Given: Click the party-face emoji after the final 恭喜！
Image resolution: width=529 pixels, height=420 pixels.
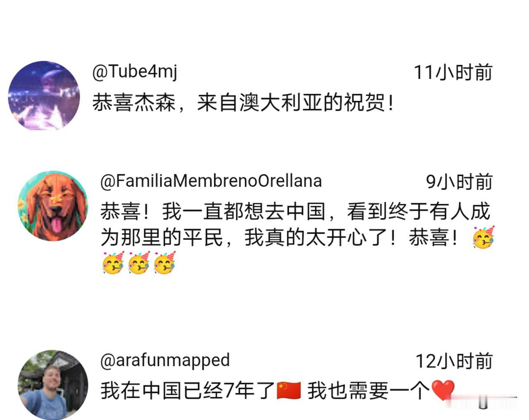Looking at the screenshot, I should coord(483,237).
